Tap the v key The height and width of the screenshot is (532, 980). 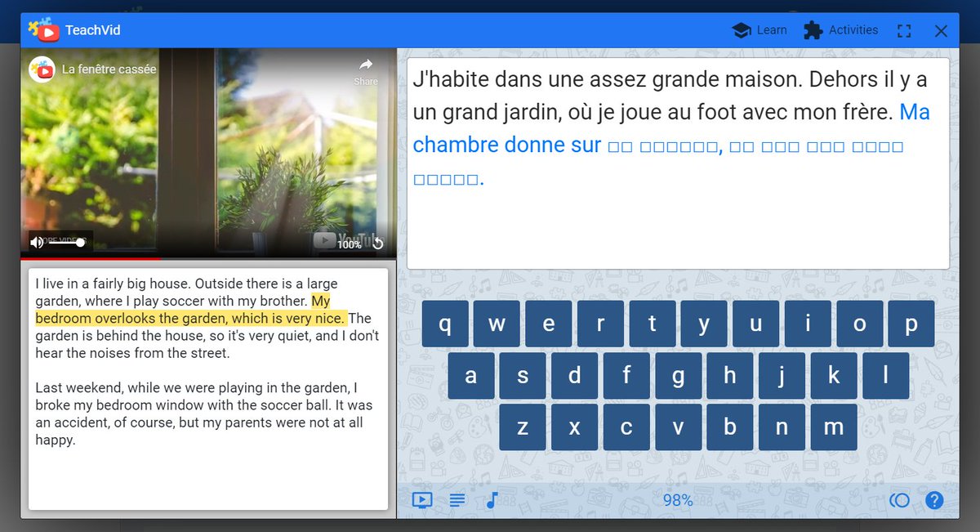click(679, 427)
